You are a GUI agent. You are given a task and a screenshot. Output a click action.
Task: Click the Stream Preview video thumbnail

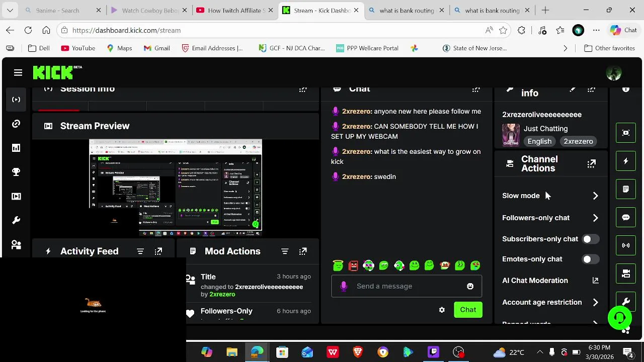coord(176,188)
